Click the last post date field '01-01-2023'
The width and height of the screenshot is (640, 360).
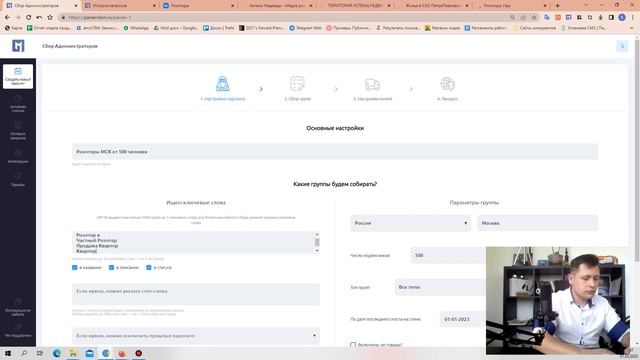coord(463,319)
